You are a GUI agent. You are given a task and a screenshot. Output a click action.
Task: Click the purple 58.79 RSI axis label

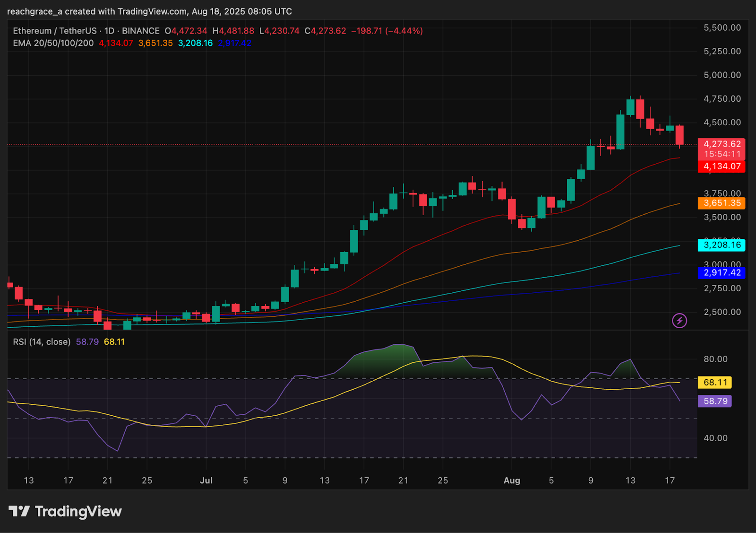click(715, 401)
